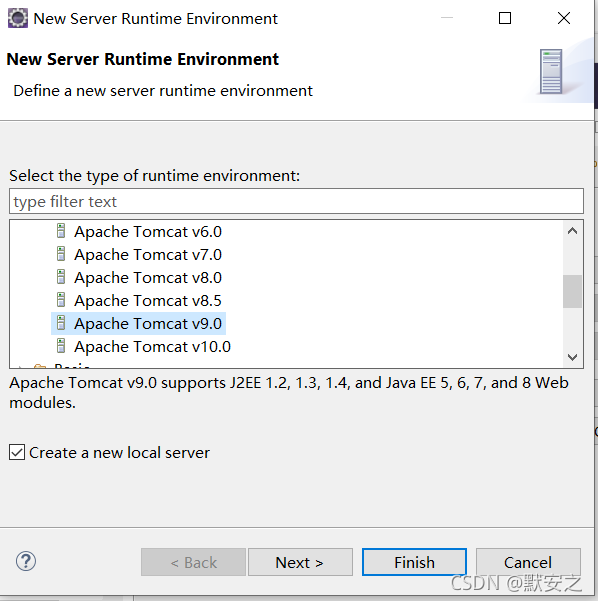Viewport: 598px width, 601px height.
Task: Click the Eclipse icon in the title bar
Action: [x=18, y=18]
